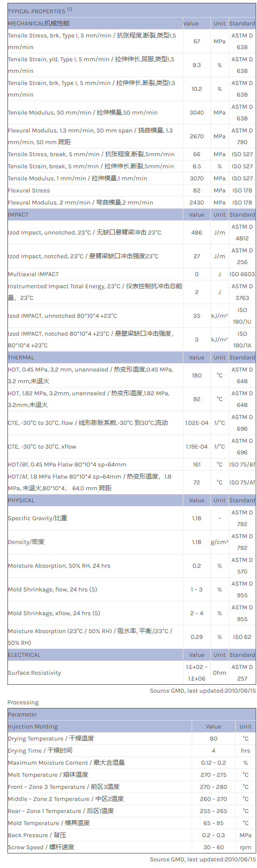Select the MECHANICAL section header row
The image size is (257, 868).
coord(39,23)
